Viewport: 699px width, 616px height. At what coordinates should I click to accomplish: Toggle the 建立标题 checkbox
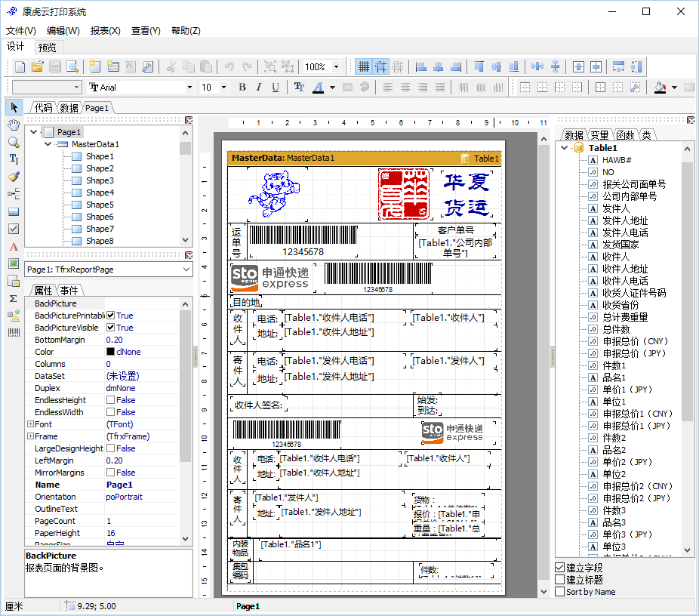tap(559, 580)
